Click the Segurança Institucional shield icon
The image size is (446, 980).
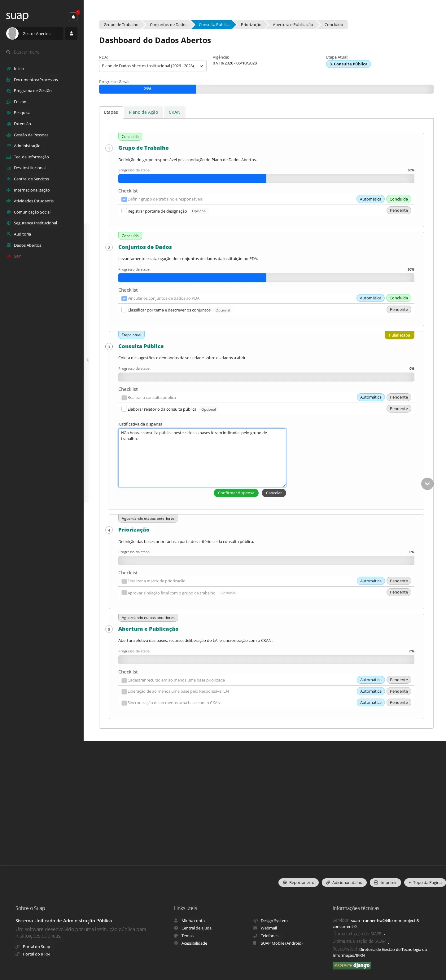[9, 223]
